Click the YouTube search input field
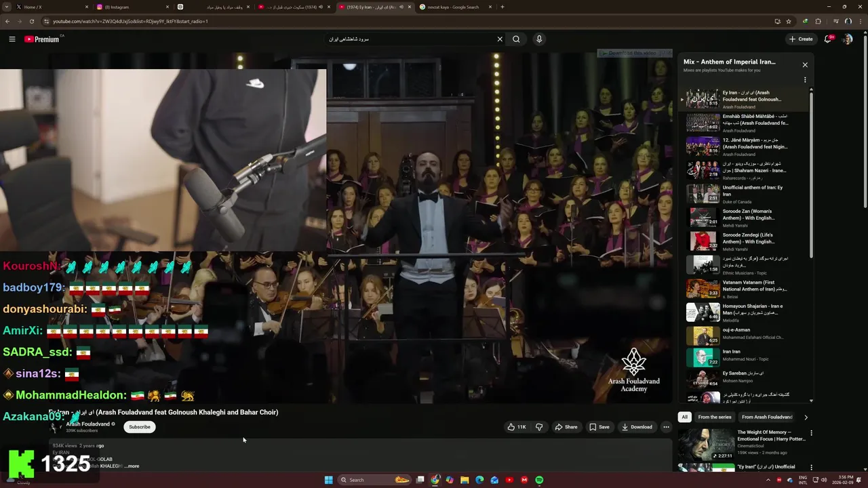This screenshot has width=868, height=488. tap(410, 39)
